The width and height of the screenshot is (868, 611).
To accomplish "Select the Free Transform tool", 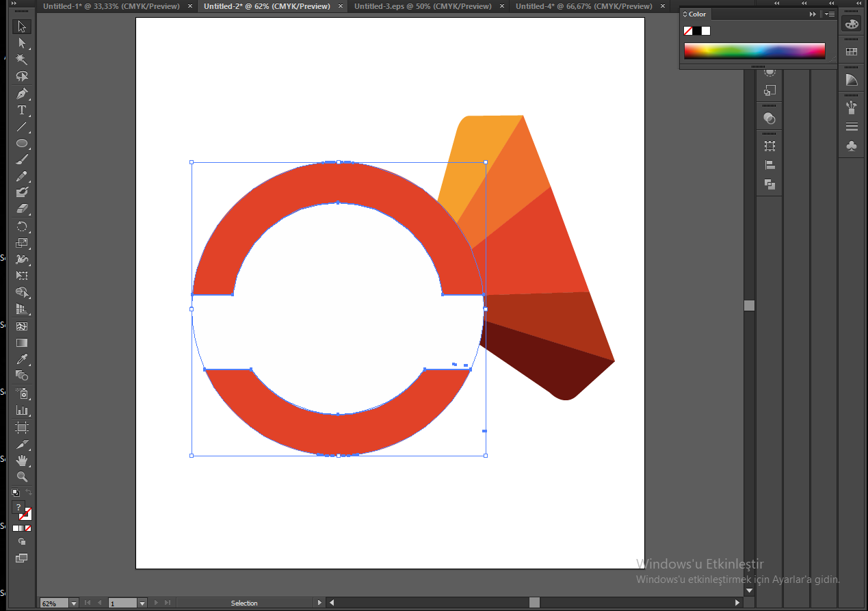I will click(22, 276).
